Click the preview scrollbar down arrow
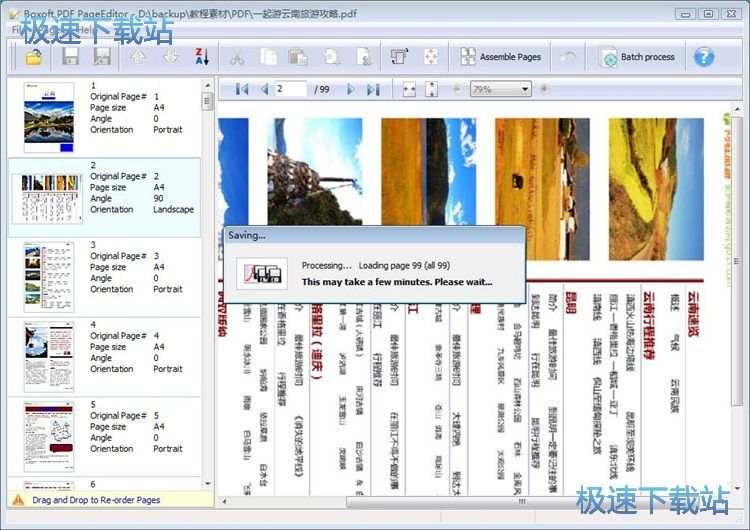Screen dimensions: 750x530 pos(737,488)
